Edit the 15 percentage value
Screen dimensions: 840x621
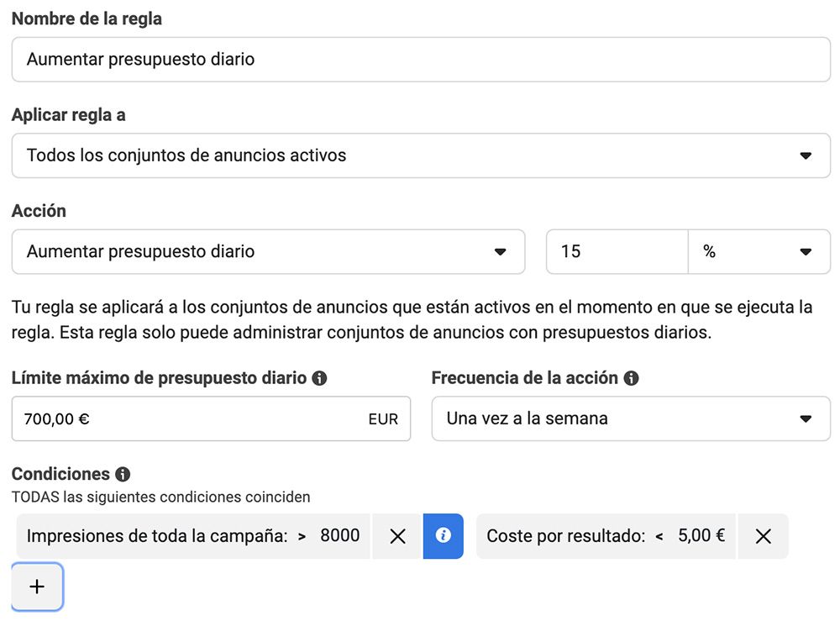[x=617, y=251]
